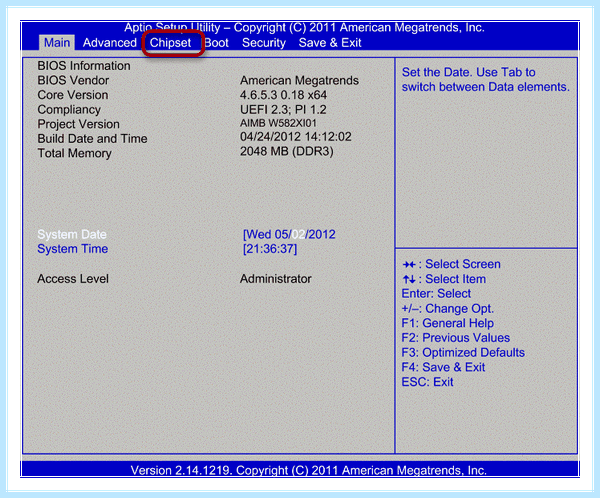Click the Core Version label
The height and width of the screenshot is (498, 600).
[x=73, y=95]
